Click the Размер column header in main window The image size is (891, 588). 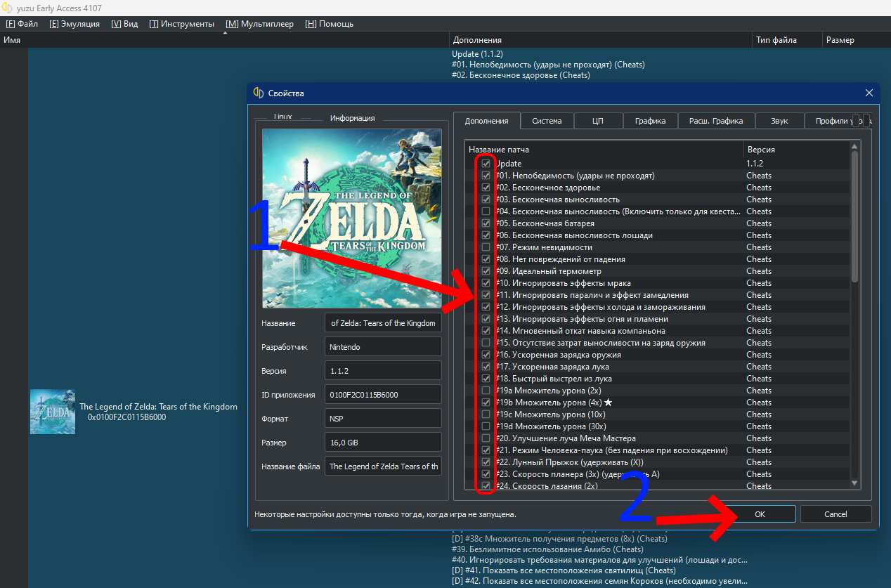(856, 40)
